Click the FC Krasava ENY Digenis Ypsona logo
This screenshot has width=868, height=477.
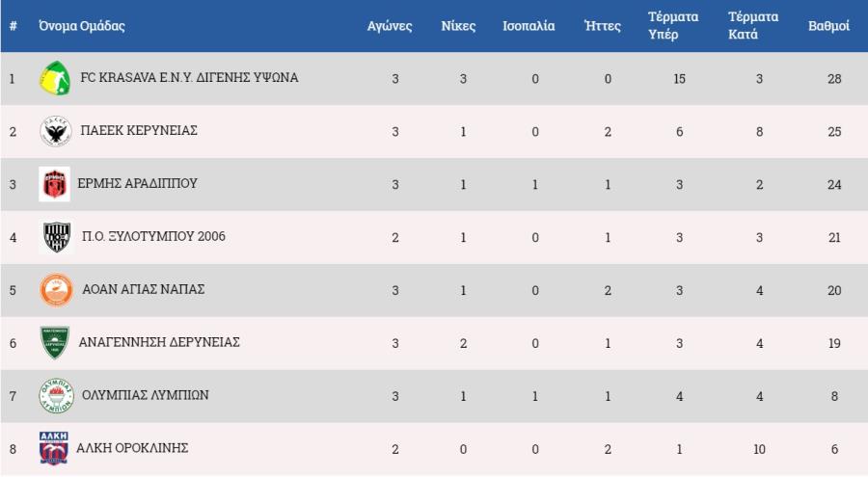point(55,78)
